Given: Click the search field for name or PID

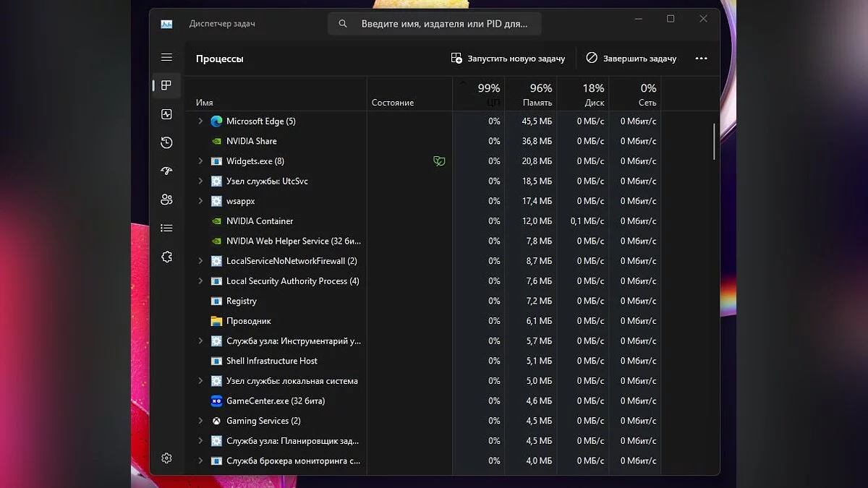Looking at the screenshot, I should [x=434, y=24].
